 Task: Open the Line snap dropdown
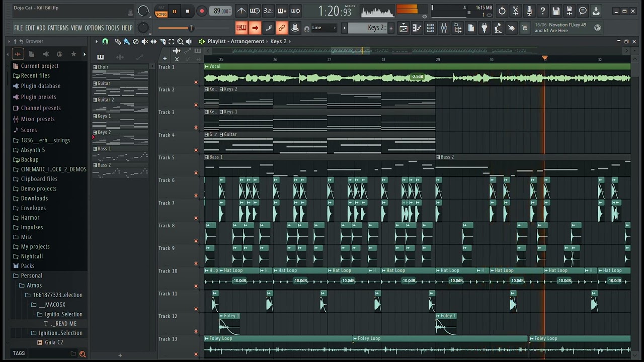click(324, 28)
